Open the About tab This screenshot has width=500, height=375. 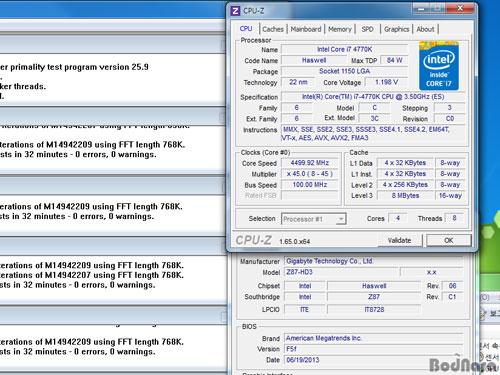coord(425,29)
